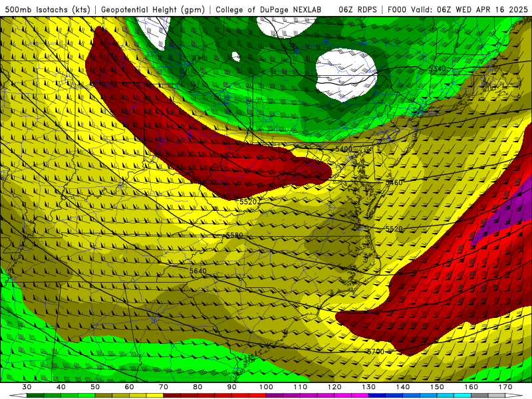Select the dark blue swatch just after 130
Screen dimensions: 532x399
[x=377, y=396]
